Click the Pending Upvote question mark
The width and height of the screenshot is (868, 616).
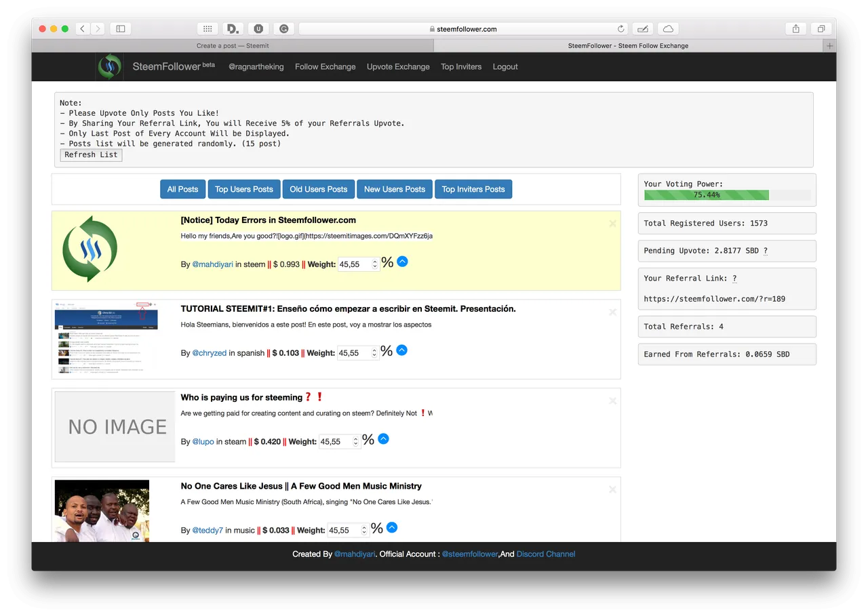click(766, 251)
